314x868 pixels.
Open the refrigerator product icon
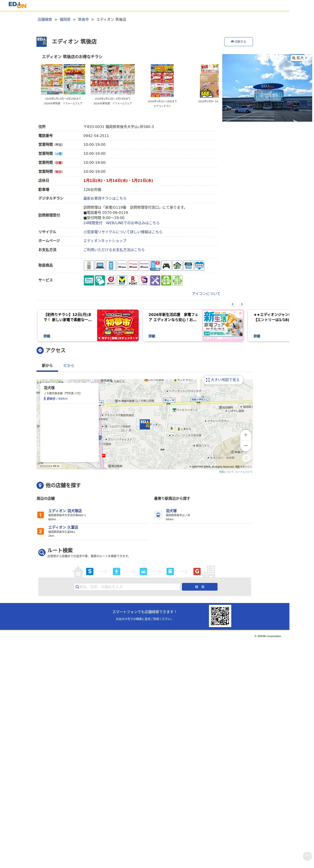pyautogui.click(x=89, y=265)
